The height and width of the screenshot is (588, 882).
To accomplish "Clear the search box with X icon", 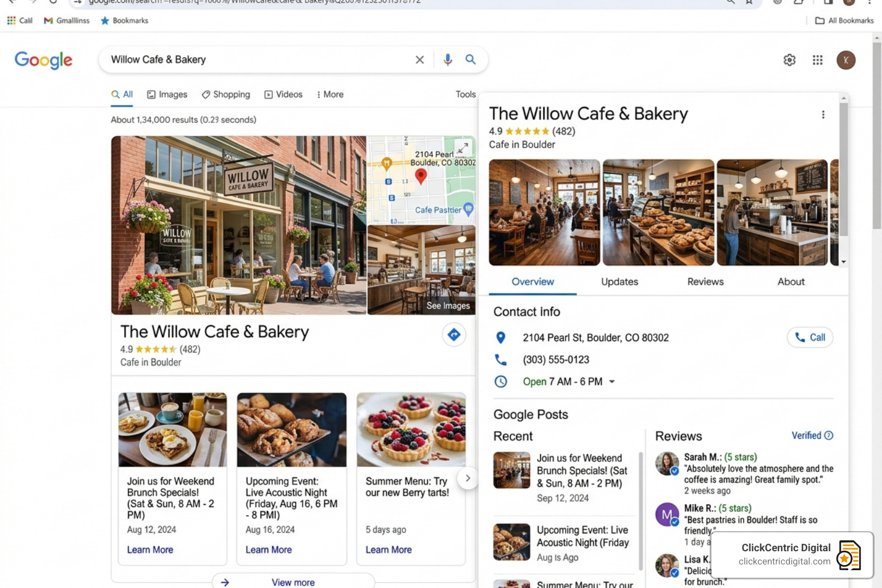I will [x=420, y=60].
